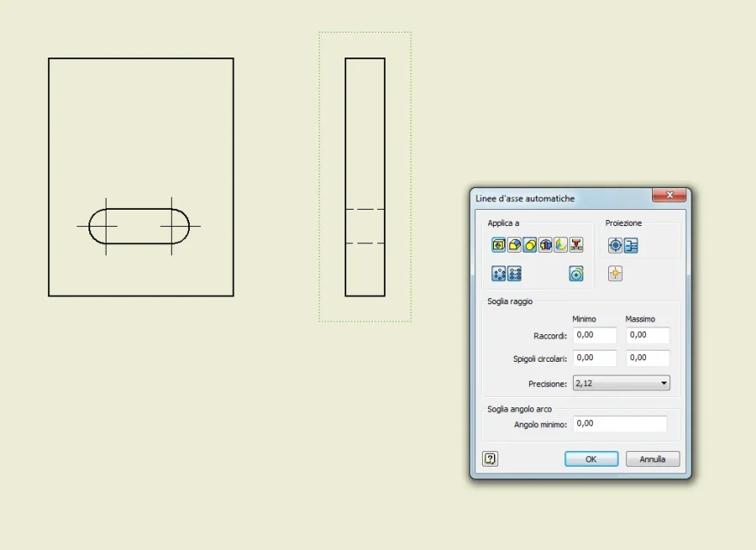Confirm with the OK button
This screenshot has height=550, width=756.
(591, 459)
